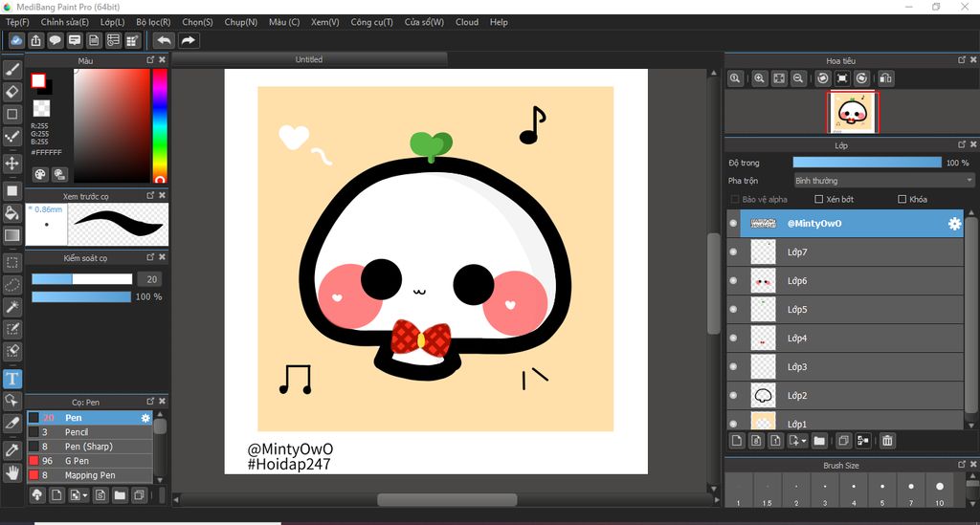Screen dimensions: 980x525
Task: Click Fit to screen icon in navigator
Action: point(779,78)
